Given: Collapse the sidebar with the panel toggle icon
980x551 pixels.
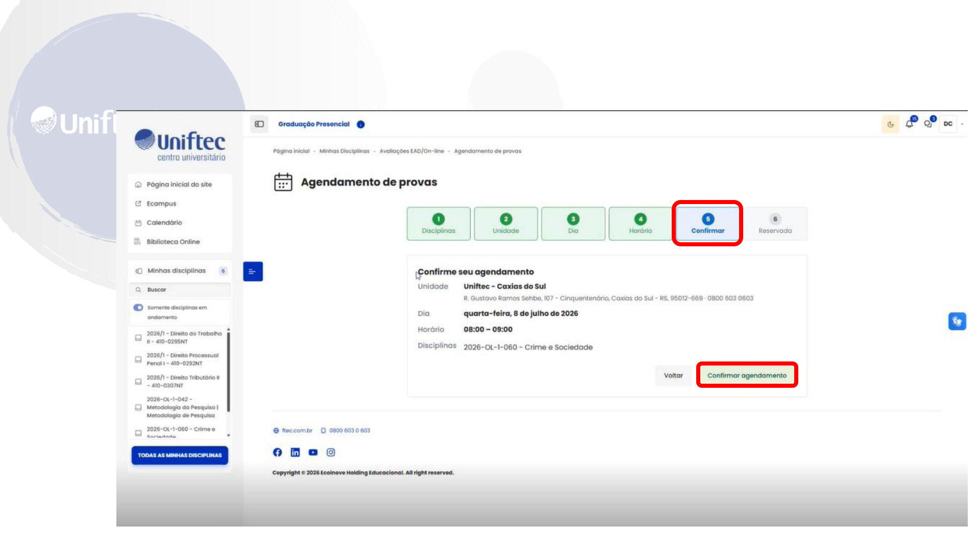Looking at the screenshot, I should coord(259,124).
